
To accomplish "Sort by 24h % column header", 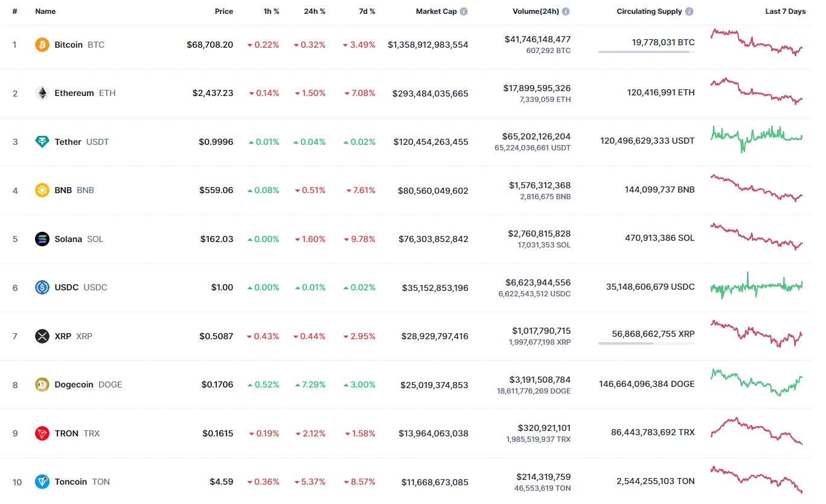I will point(314,11).
